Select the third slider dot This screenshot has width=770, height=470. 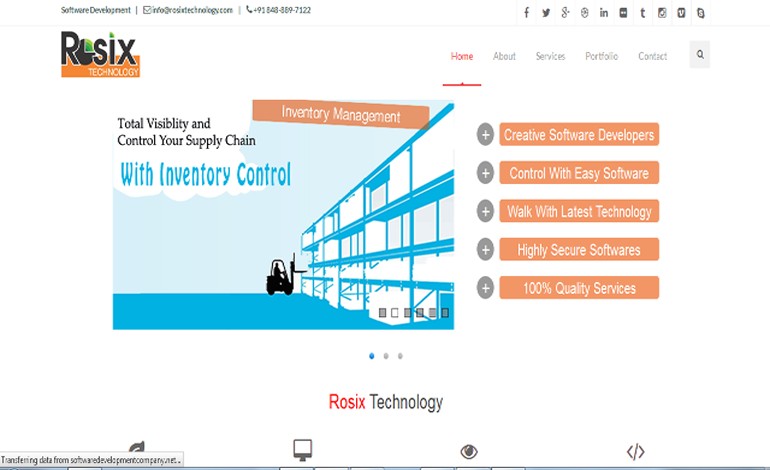(x=400, y=356)
